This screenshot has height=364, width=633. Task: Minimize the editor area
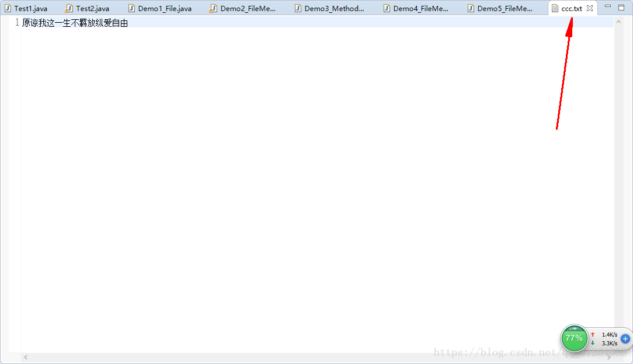tap(607, 6)
